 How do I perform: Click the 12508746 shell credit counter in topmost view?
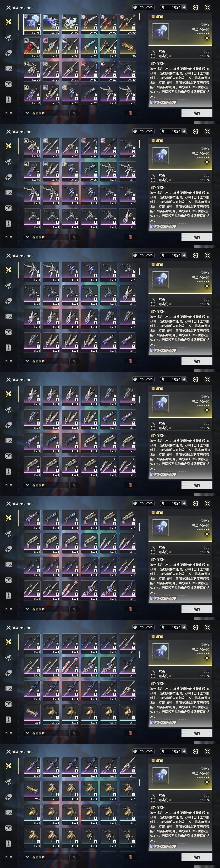143,7
